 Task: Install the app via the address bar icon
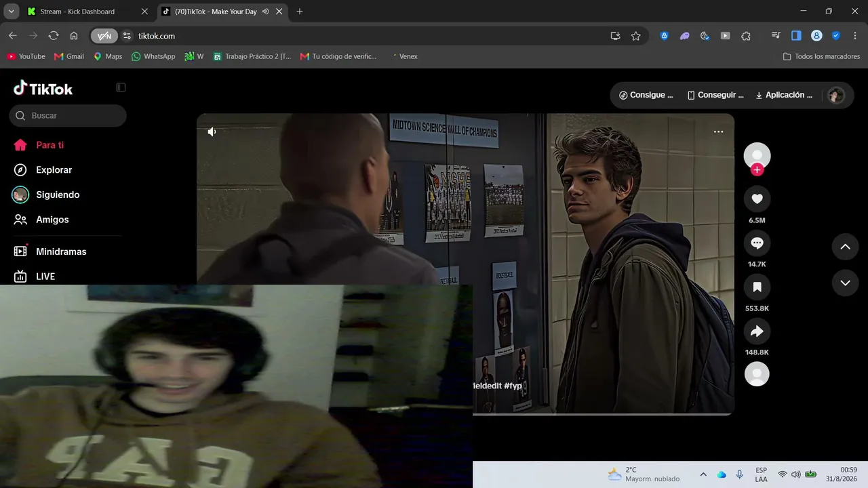(615, 36)
